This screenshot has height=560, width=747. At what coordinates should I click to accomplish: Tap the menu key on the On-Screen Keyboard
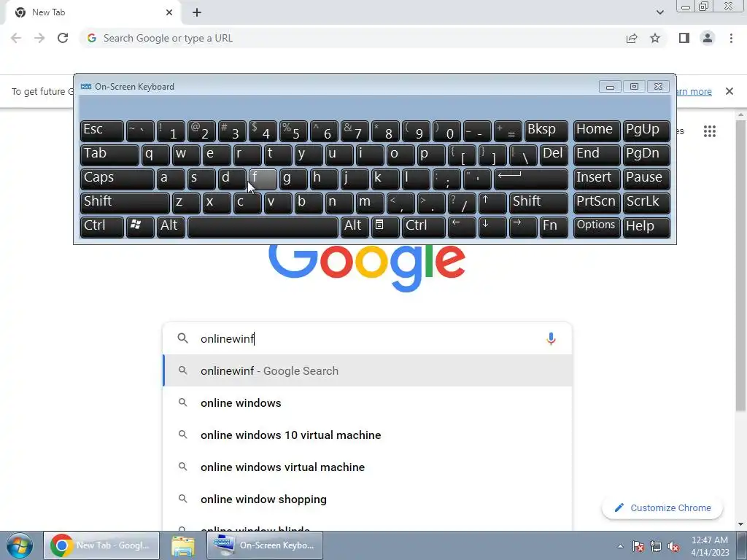tap(385, 226)
